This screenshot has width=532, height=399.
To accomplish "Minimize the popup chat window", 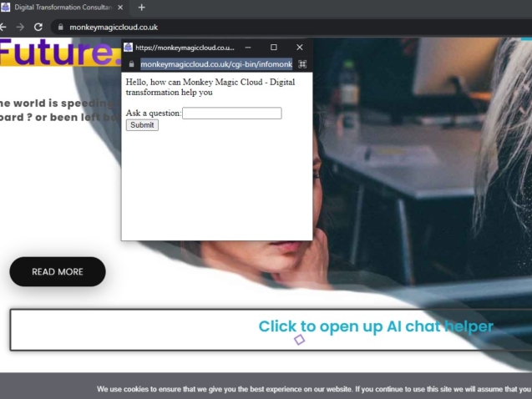I will (x=248, y=48).
